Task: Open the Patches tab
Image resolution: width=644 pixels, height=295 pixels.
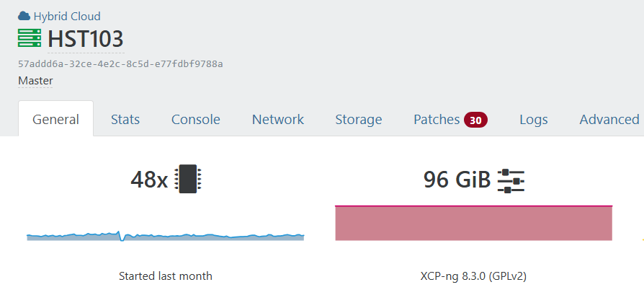Action: (436, 120)
